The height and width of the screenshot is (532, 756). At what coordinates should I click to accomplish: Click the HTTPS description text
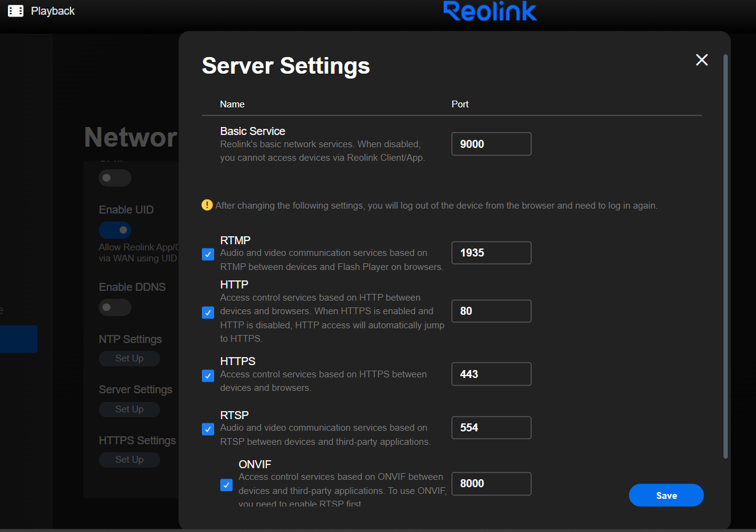click(323, 381)
